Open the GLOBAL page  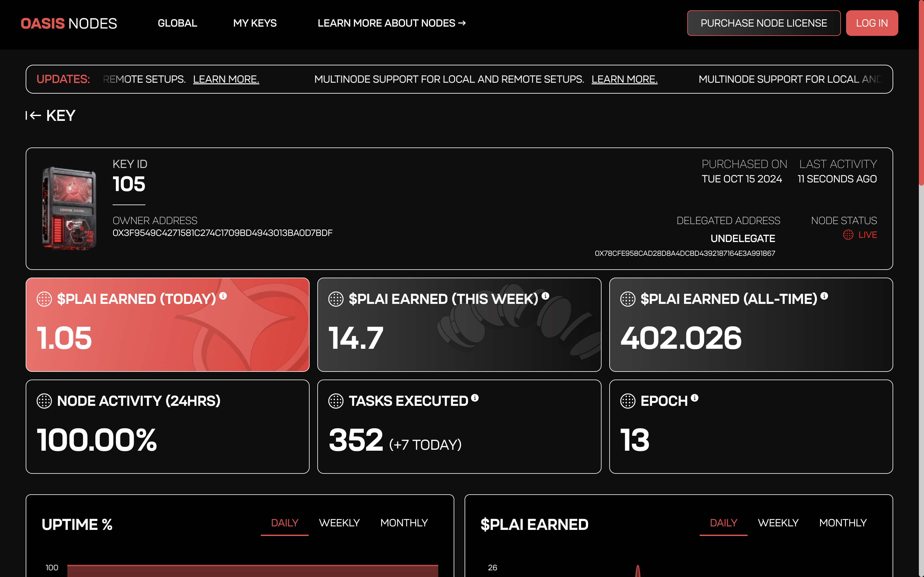(177, 23)
